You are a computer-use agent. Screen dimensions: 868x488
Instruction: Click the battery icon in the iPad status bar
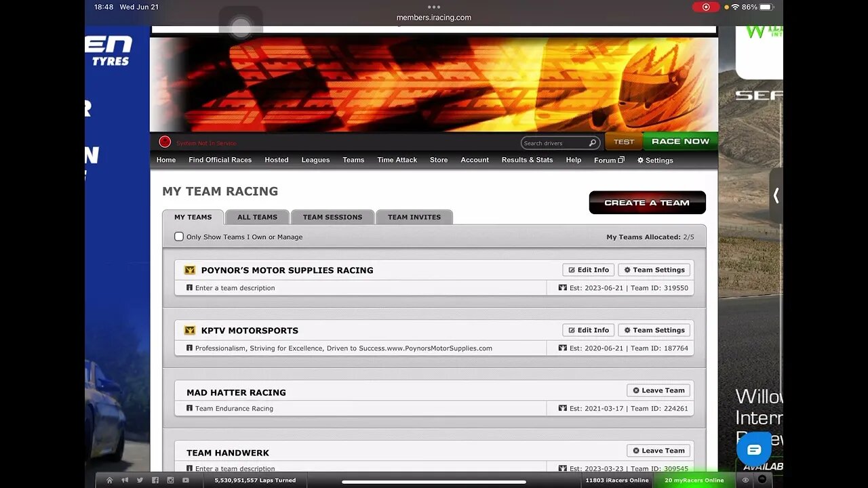766,7
